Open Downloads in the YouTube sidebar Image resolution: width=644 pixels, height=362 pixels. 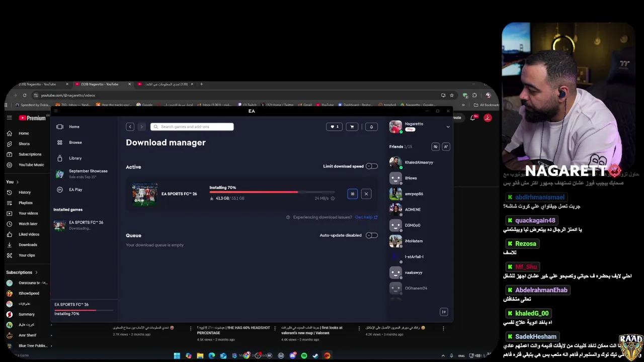pos(28,245)
